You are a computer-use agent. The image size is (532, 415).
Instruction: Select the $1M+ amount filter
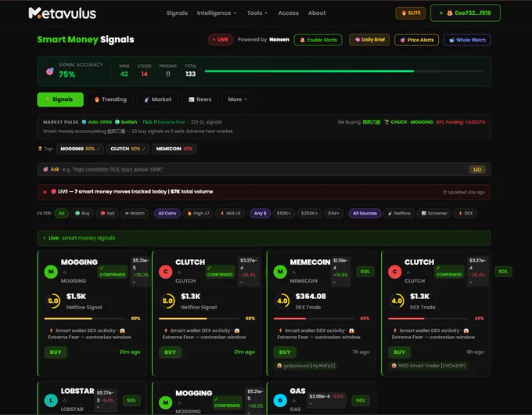[333, 213]
